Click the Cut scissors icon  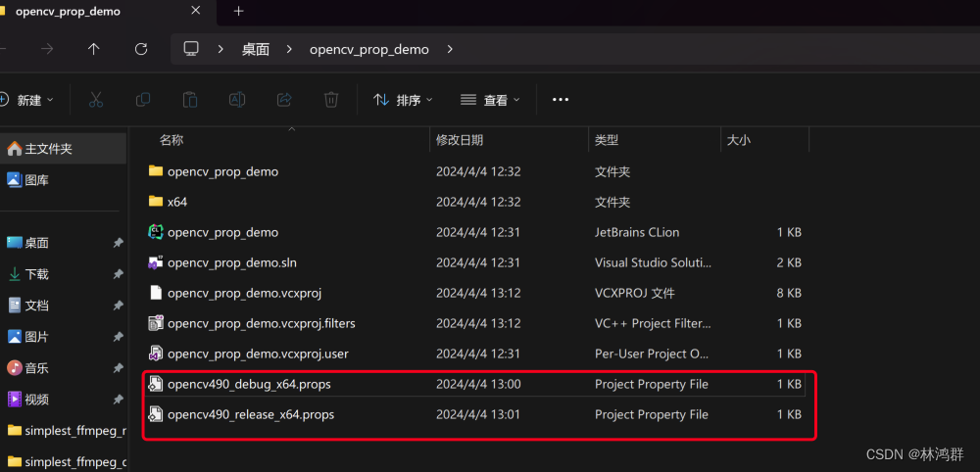tap(96, 99)
